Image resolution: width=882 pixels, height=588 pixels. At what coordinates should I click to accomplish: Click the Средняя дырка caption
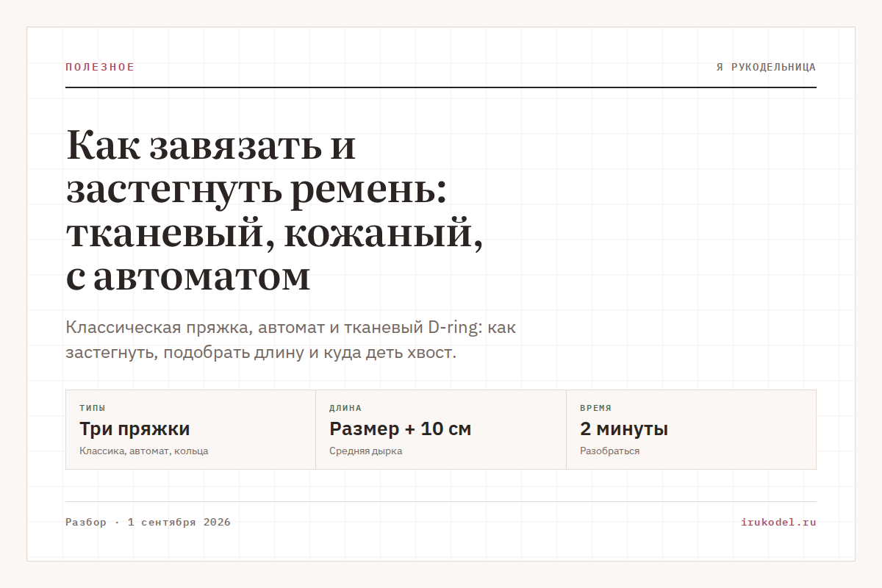tap(365, 451)
